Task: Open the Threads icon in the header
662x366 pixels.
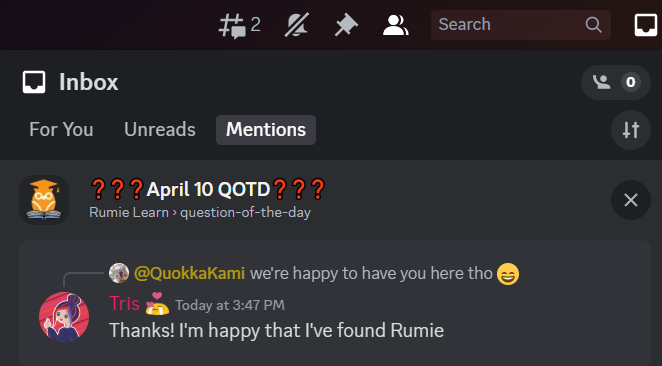Action: pyautogui.click(x=239, y=25)
